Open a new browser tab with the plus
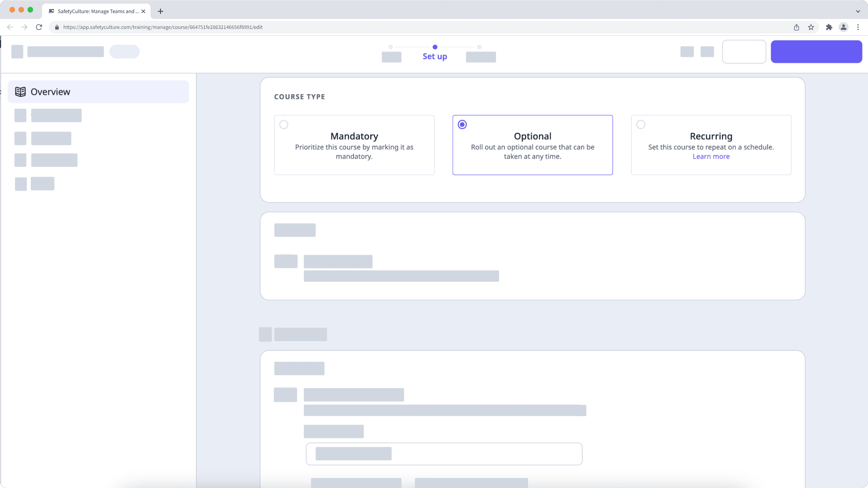 click(160, 11)
